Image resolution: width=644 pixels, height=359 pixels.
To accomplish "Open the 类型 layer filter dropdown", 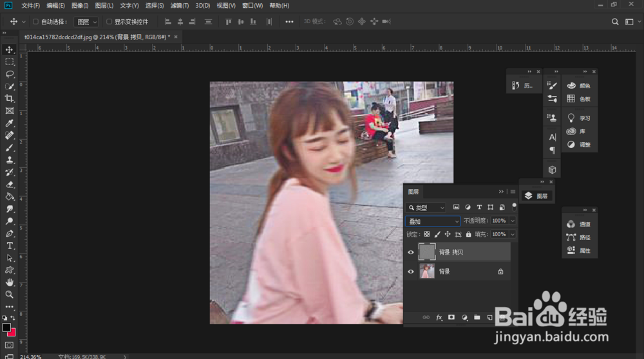I will point(426,208).
